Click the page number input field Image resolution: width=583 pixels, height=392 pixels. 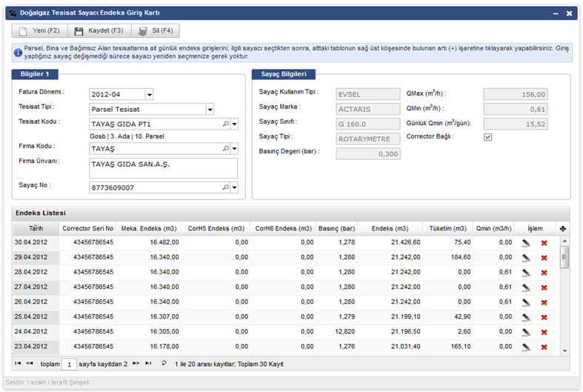[x=69, y=364]
